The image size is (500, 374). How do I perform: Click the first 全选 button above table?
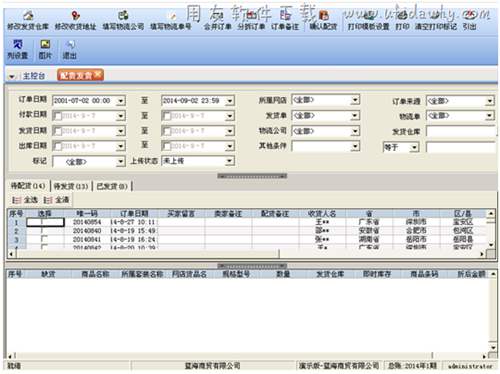(25, 200)
